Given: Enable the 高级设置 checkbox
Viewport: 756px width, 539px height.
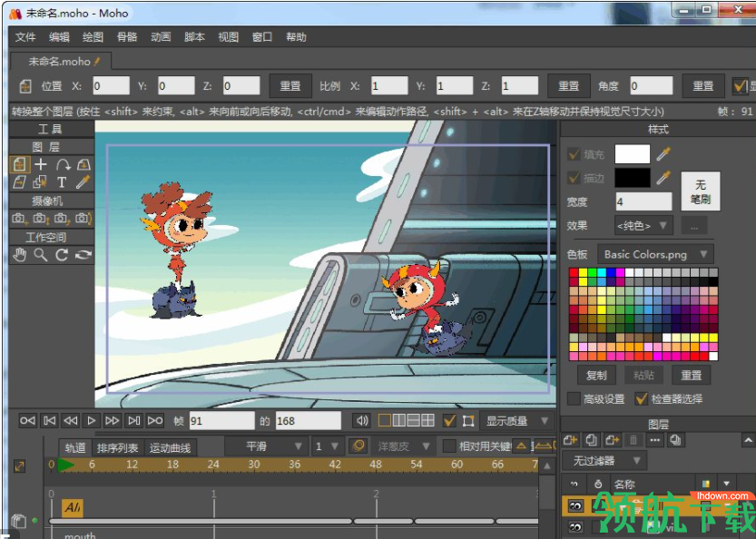Looking at the screenshot, I should point(574,398).
